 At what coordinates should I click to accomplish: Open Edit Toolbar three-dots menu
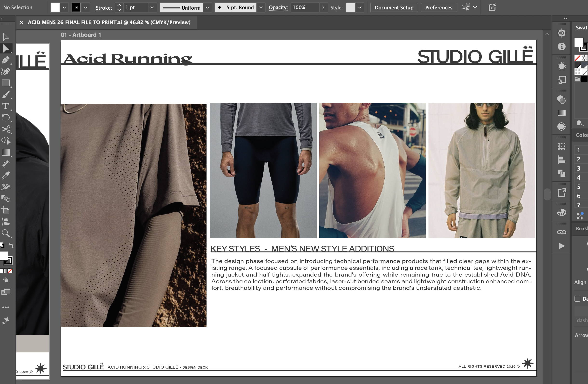(6, 307)
